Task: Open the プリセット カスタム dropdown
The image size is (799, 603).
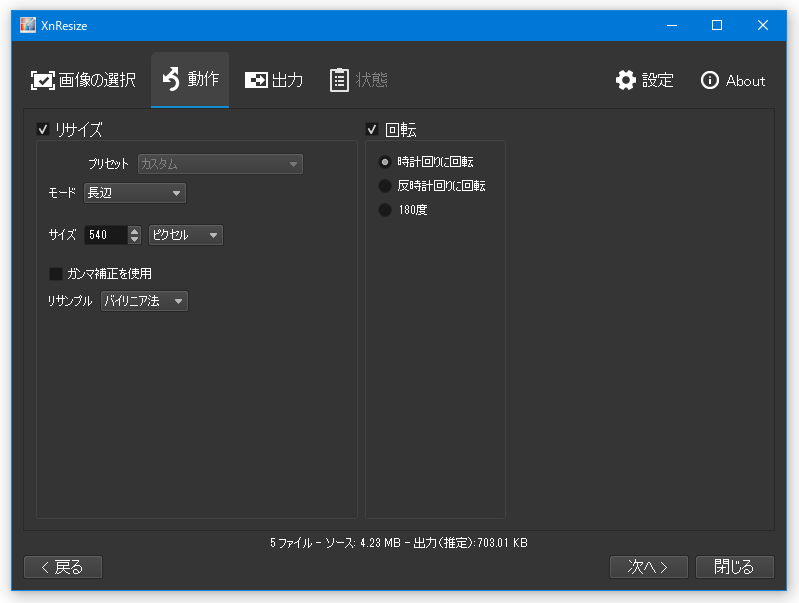Action: pos(220,164)
